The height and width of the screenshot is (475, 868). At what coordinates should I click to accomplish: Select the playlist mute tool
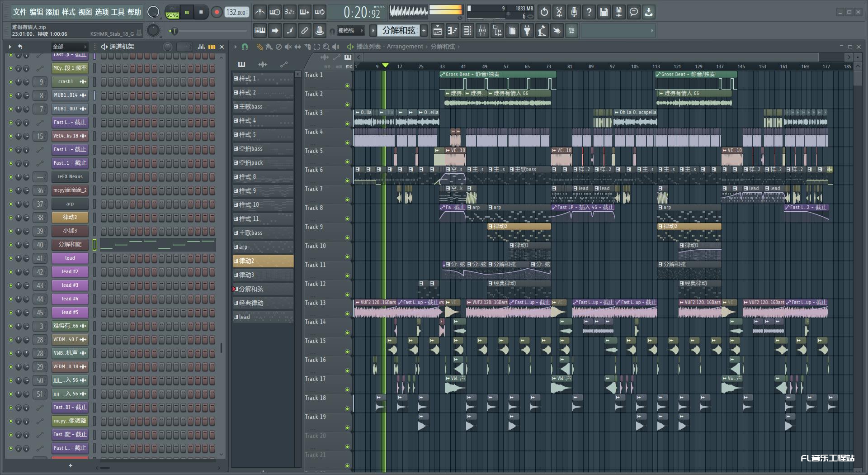288,47
